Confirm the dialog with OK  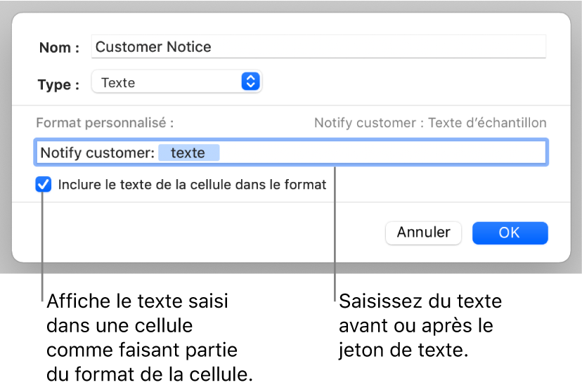tap(510, 233)
